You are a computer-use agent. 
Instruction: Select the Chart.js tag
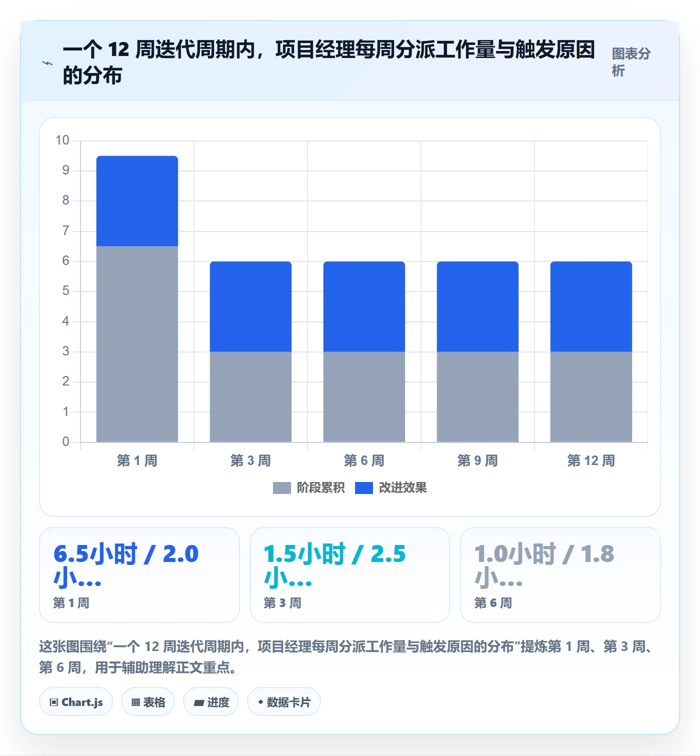(x=76, y=702)
